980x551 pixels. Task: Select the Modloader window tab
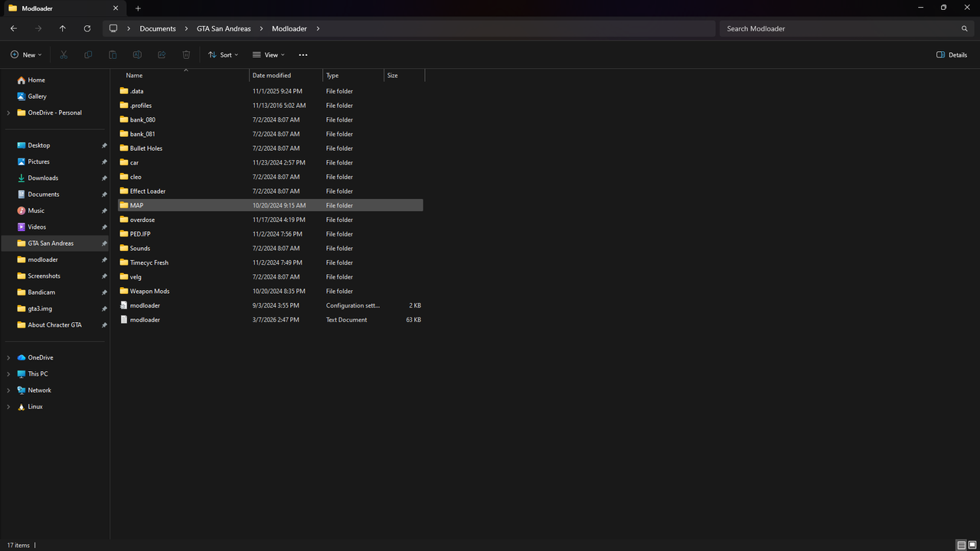pyautogui.click(x=65, y=8)
